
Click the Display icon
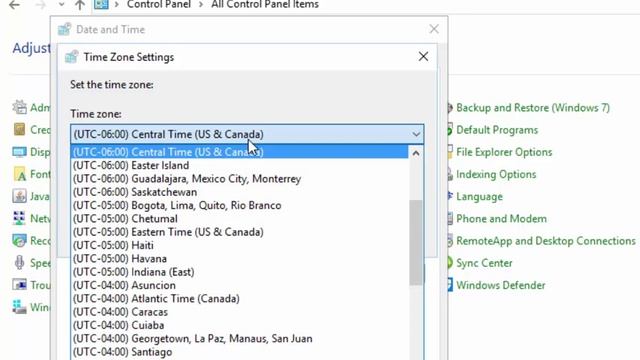tap(19, 152)
